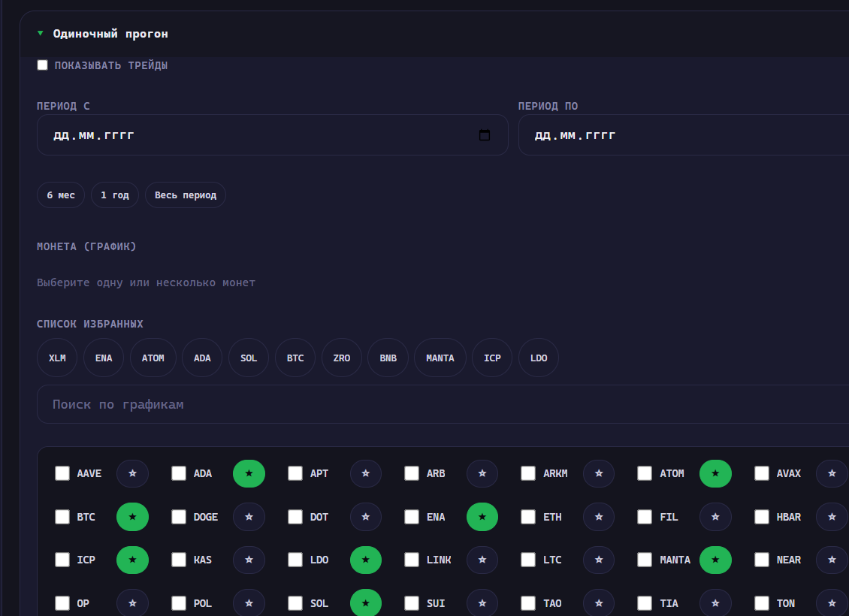
Task: Check the TON coin checkbox
Action: click(762, 602)
